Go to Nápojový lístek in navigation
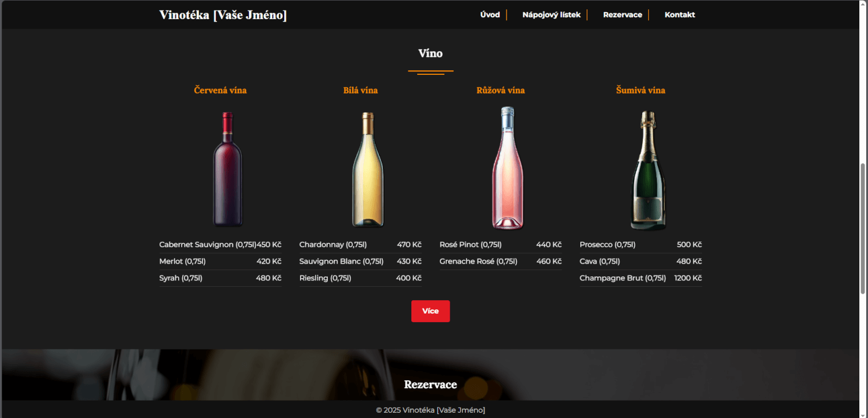 point(551,15)
